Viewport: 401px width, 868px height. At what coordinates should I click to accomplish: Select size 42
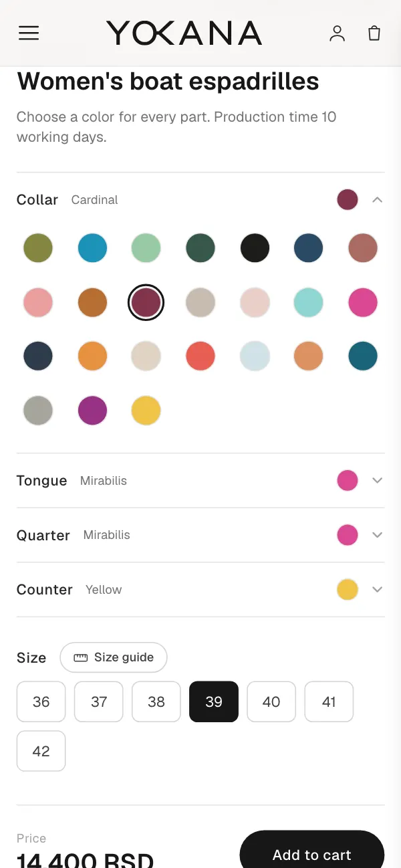(41, 751)
